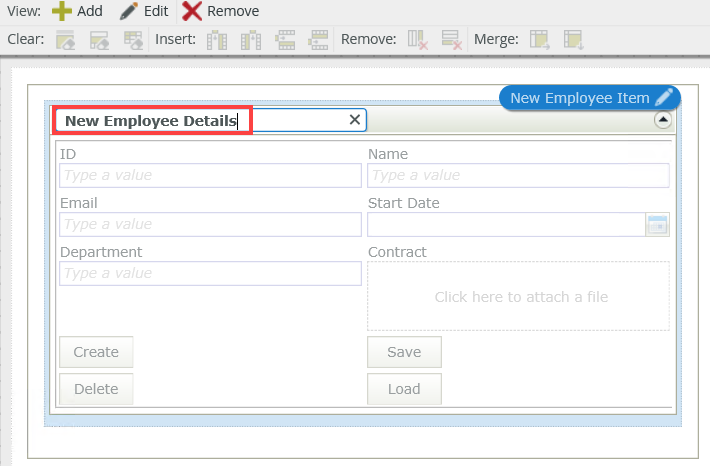Screen dimensions: 710x466
Task: Click into the ID text box
Action: (x=210, y=175)
